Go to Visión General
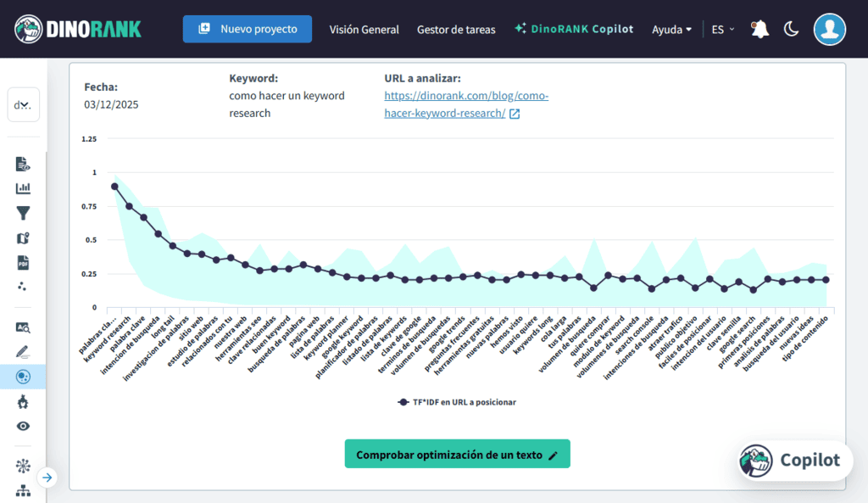868x503 pixels. 364,29
